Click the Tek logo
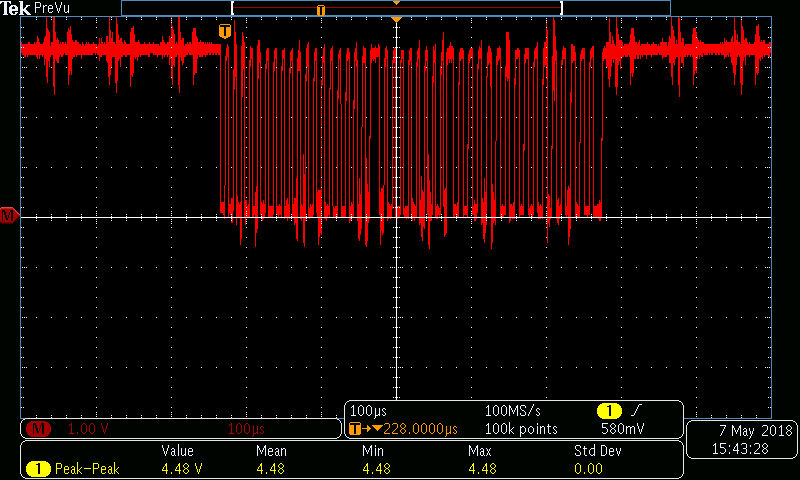Viewport: 800px width, 480px height. 15,8
